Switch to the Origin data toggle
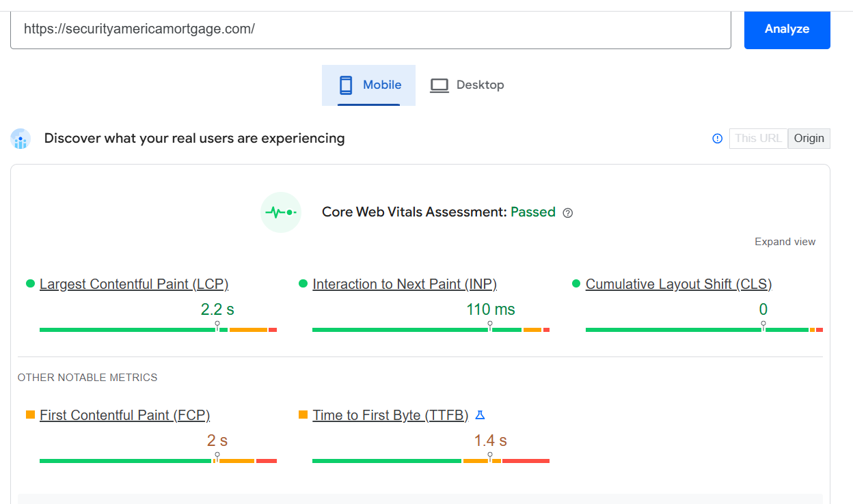The width and height of the screenshot is (853, 504). coord(809,139)
